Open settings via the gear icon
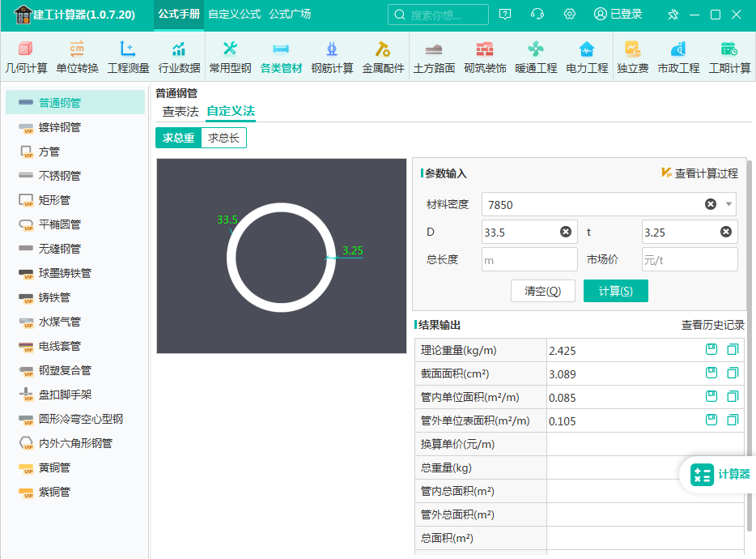 570,15
